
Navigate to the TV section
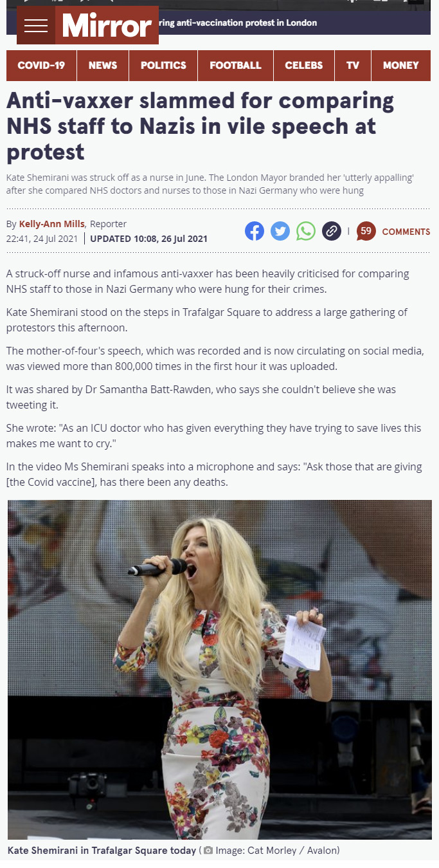pyautogui.click(x=353, y=66)
